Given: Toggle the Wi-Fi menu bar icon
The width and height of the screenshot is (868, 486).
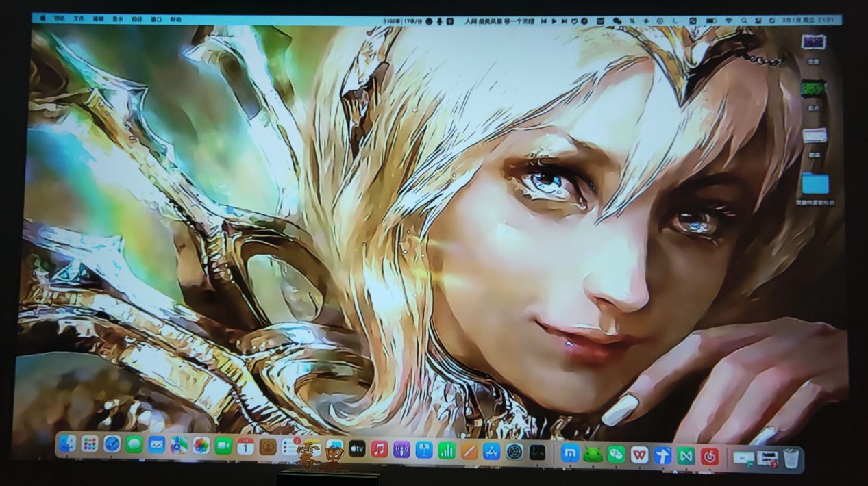Looking at the screenshot, I should coord(728,21).
